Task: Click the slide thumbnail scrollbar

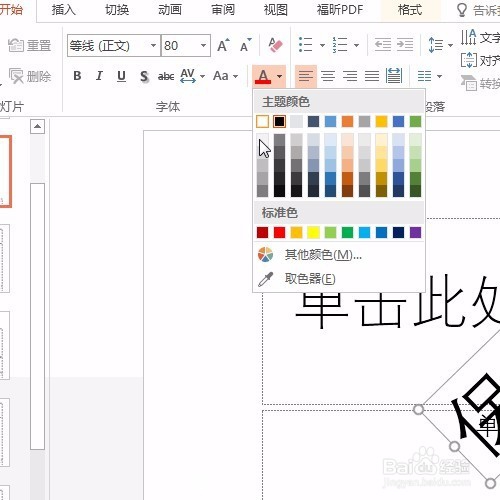Action: pyautogui.click(x=37, y=316)
